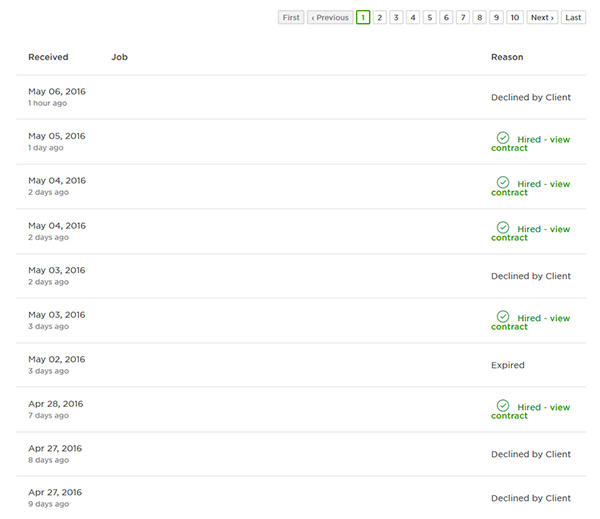
Task: Click the Previous page button
Action: coord(330,17)
